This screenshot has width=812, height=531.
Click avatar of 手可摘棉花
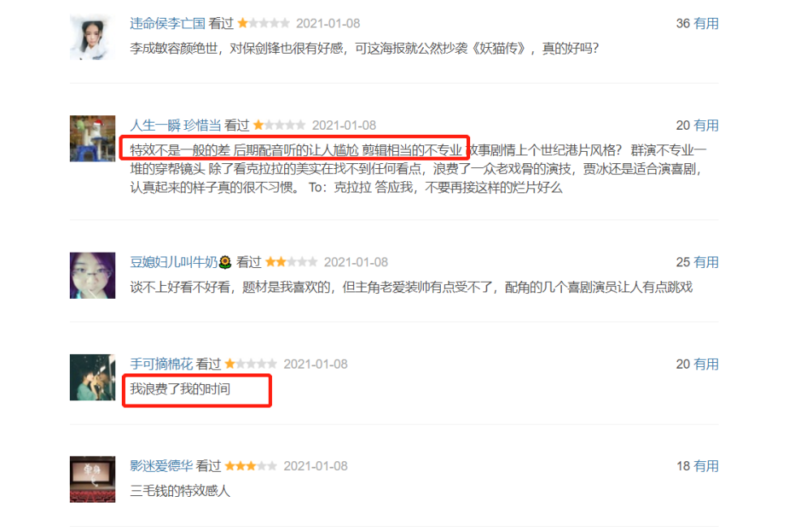pos(93,377)
